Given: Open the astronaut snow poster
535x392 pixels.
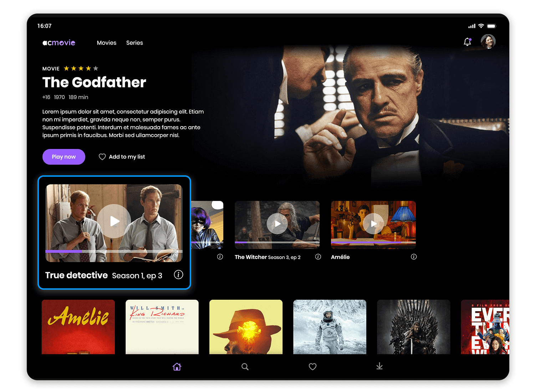Looking at the screenshot, I should pos(330,327).
